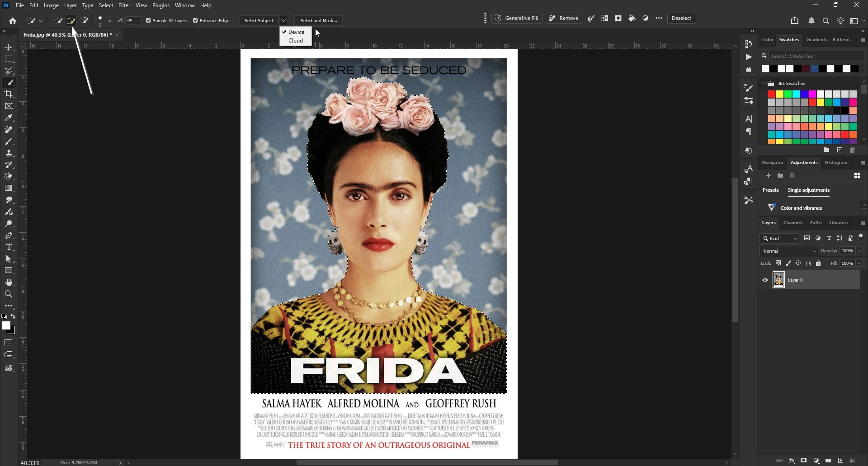Select the Gradient tool
The width and height of the screenshot is (868, 466).
pos(9,188)
